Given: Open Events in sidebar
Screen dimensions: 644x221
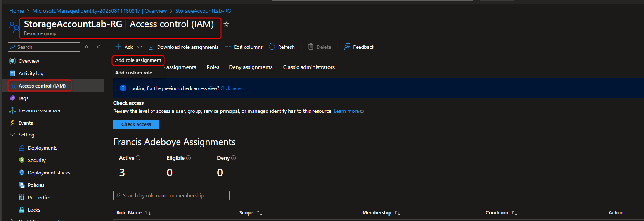Looking at the screenshot, I should (x=26, y=123).
